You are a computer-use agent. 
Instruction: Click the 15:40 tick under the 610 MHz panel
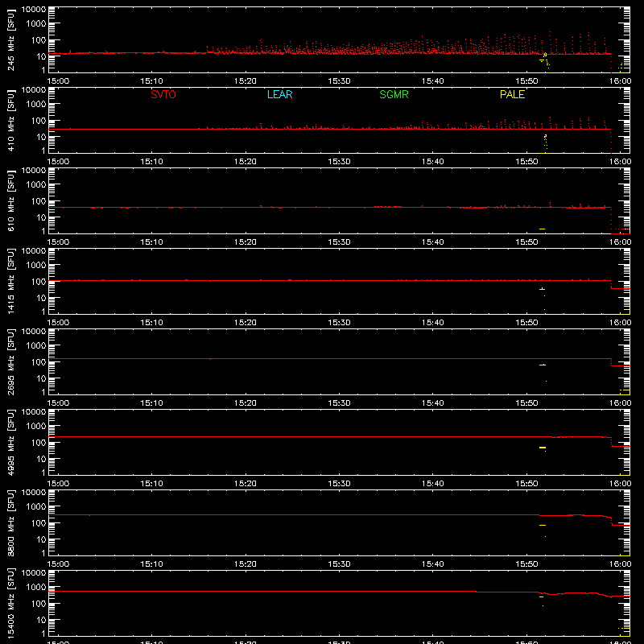(433, 242)
